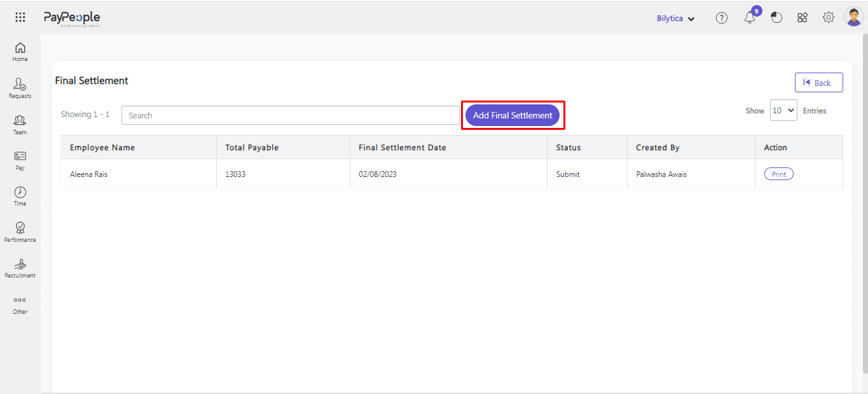Open Performance in the sidebar
The height and width of the screenshot is (394, 868).
click(20, 232)
